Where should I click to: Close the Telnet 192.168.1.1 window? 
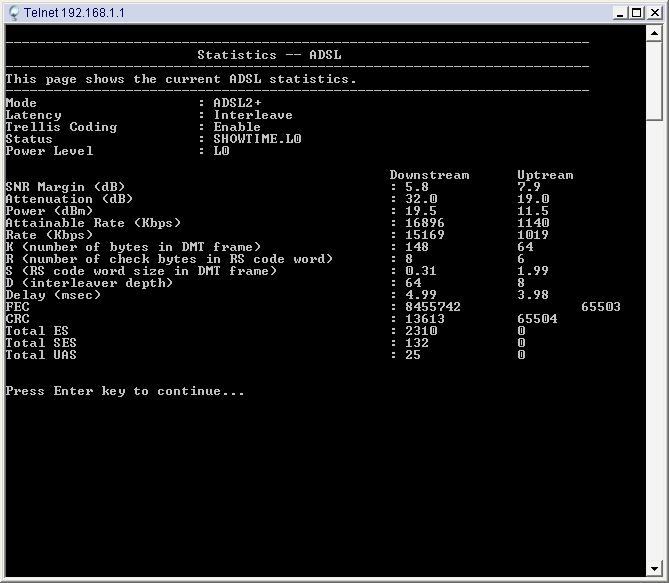click(x=654, y=13)
